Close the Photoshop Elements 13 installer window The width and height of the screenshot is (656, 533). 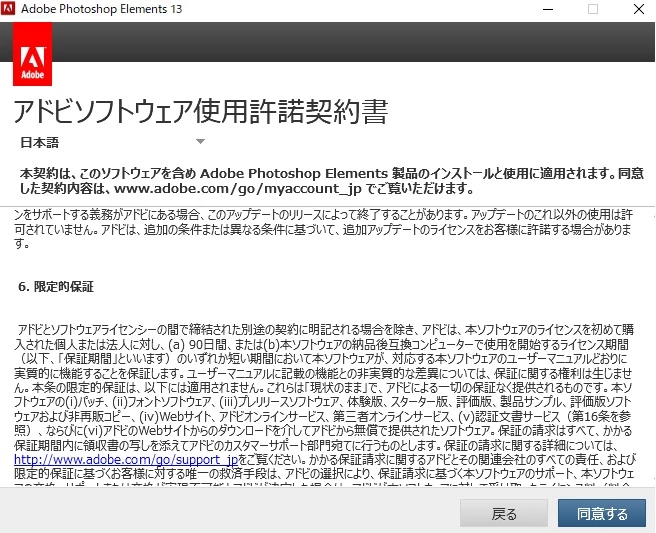639,9
